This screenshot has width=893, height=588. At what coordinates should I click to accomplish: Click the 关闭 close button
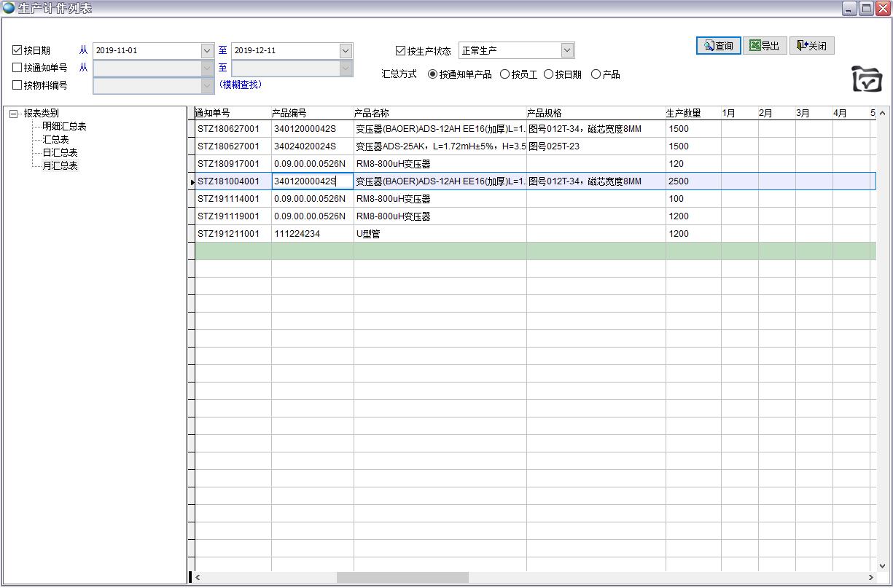coord(811,46)
